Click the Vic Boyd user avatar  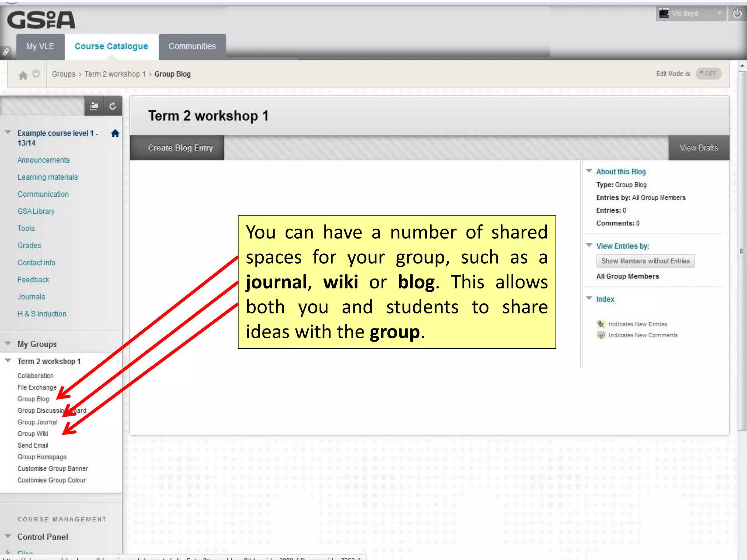point(664,13)
